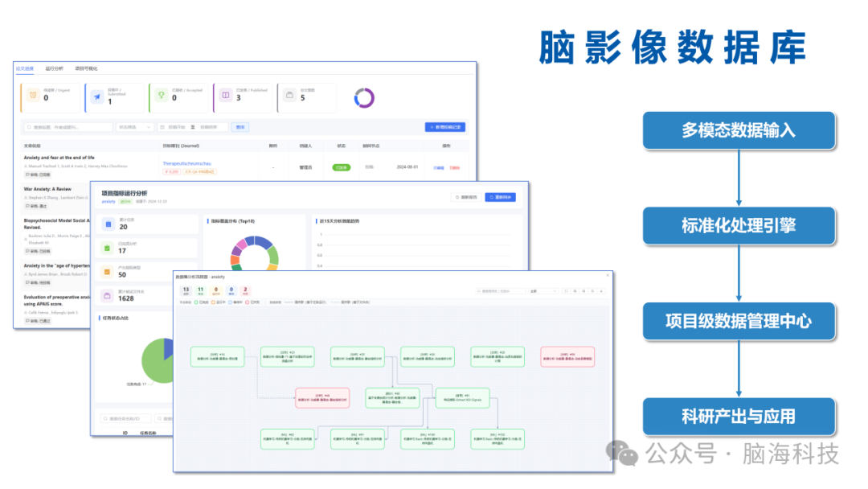The width and height of the screenshot is (868, 489).
Task: Select the red node #48 in middle row
Action: (323, 397)
